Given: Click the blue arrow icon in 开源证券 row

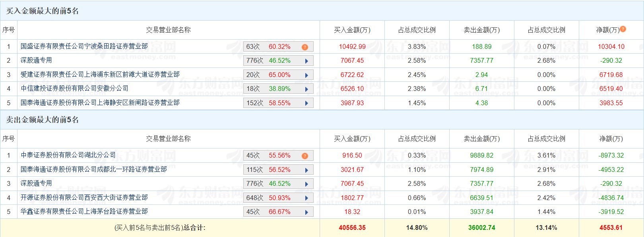Looking at the screenshot, I should point(306,198).
